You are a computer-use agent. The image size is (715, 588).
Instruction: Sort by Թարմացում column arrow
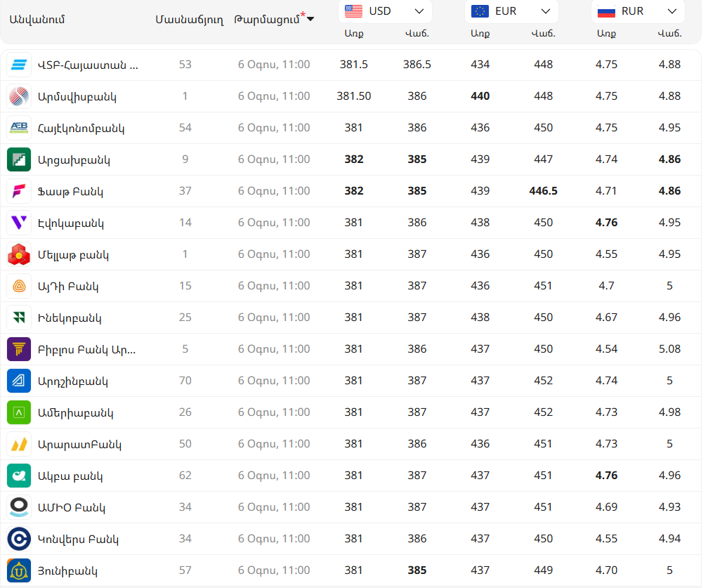click(310, 19)
